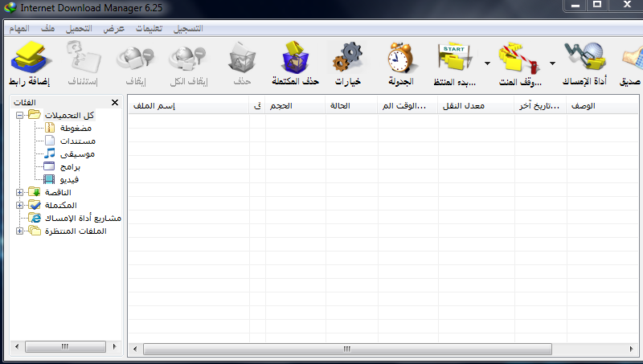The width and height of the screenshot is (643, 364).
Task: Open the Registration (التسجيل) menu
Action: coord(188,28)
